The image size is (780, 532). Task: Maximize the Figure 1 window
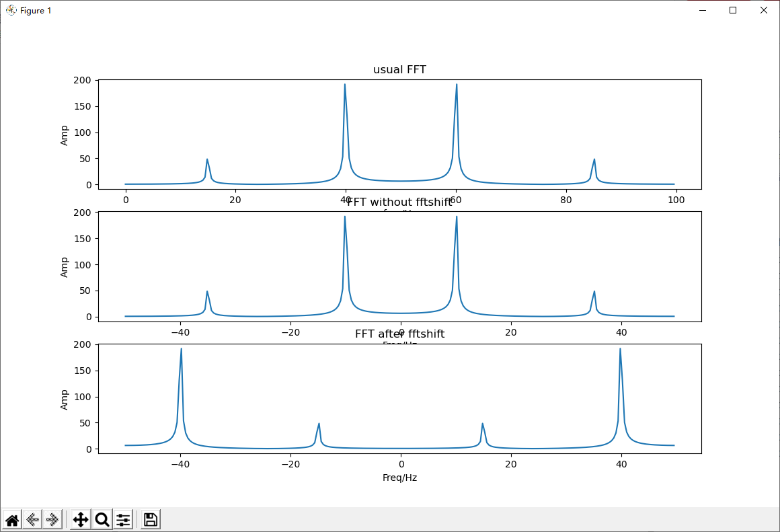tap(733, 10)
